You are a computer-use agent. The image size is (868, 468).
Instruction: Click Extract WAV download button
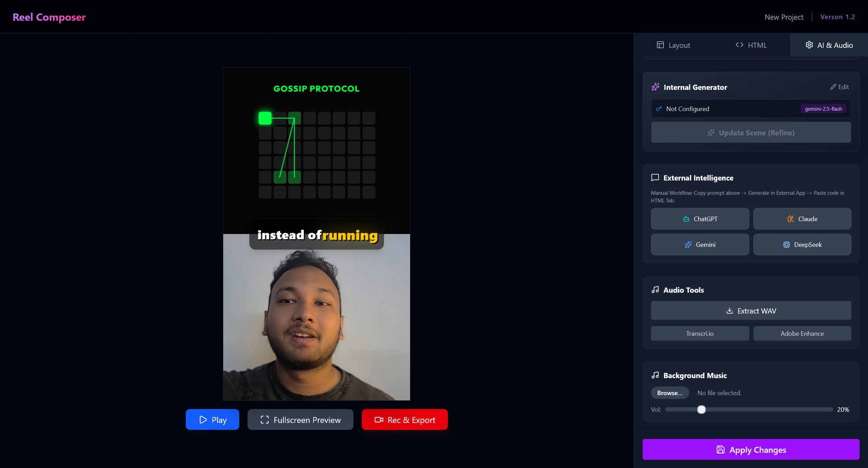click(751, 311)
